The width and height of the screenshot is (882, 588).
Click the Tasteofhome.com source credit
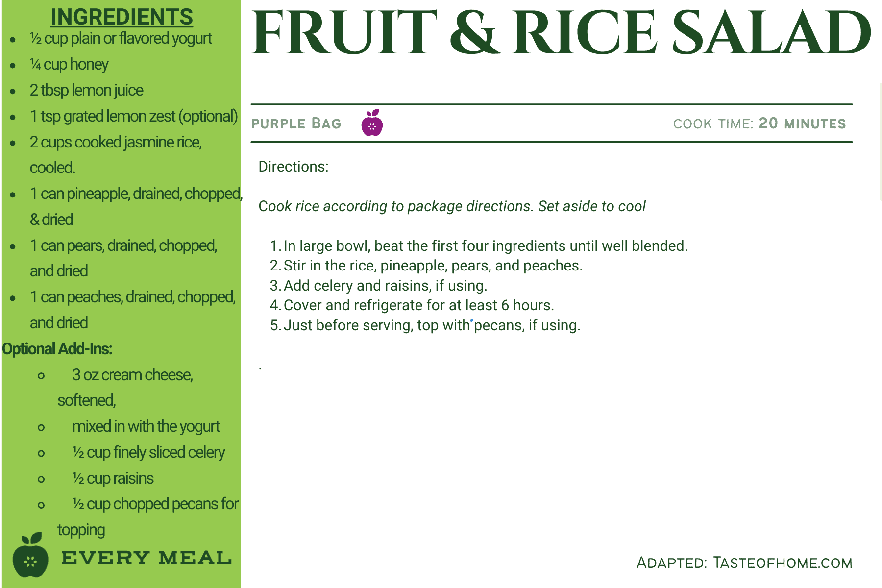pos(744,563)
